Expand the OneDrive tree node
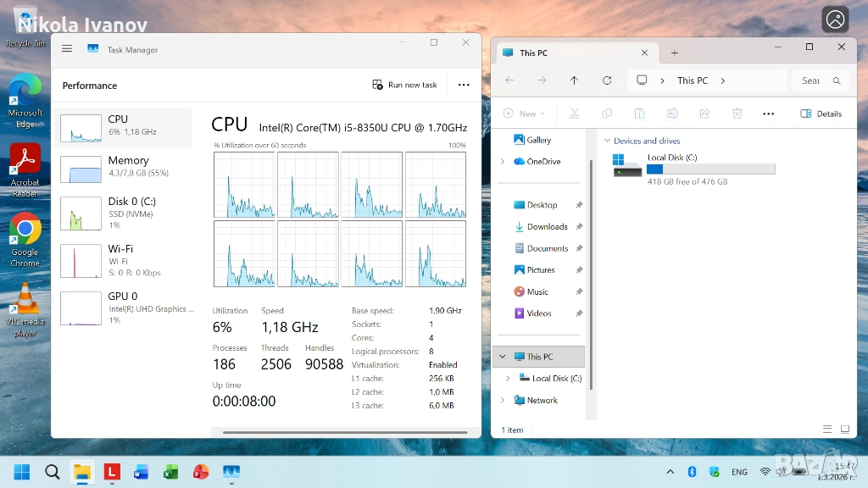The height and width of the screenshot is (488, 868). point(503,162)
